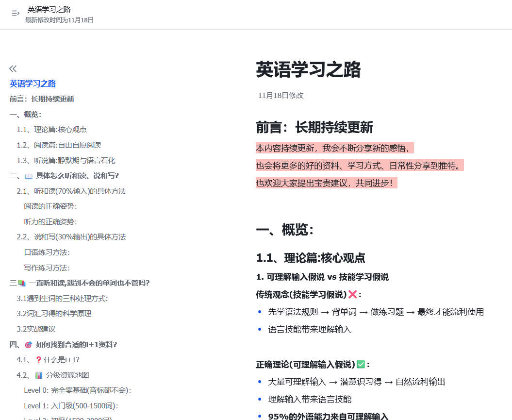Open outline item 4.2、分级资源地图

pos(53,375)
